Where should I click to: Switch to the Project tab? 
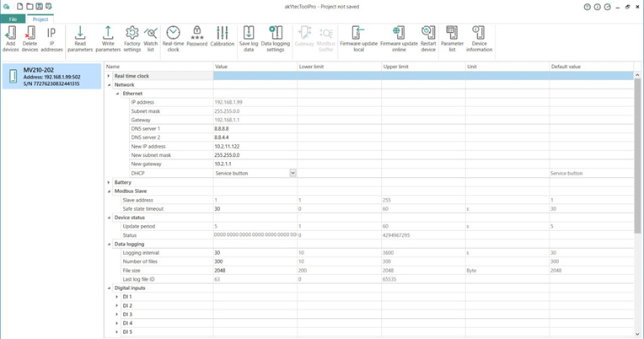click(x=40, y=19)
